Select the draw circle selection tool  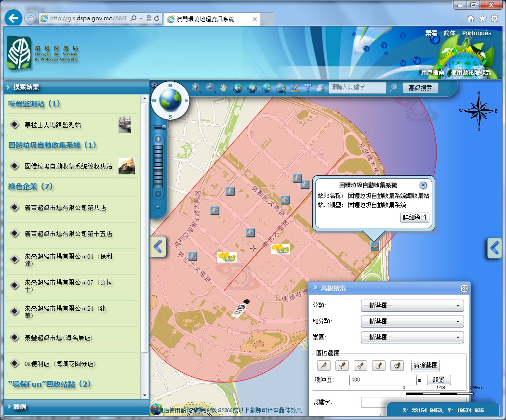point(397,365)
